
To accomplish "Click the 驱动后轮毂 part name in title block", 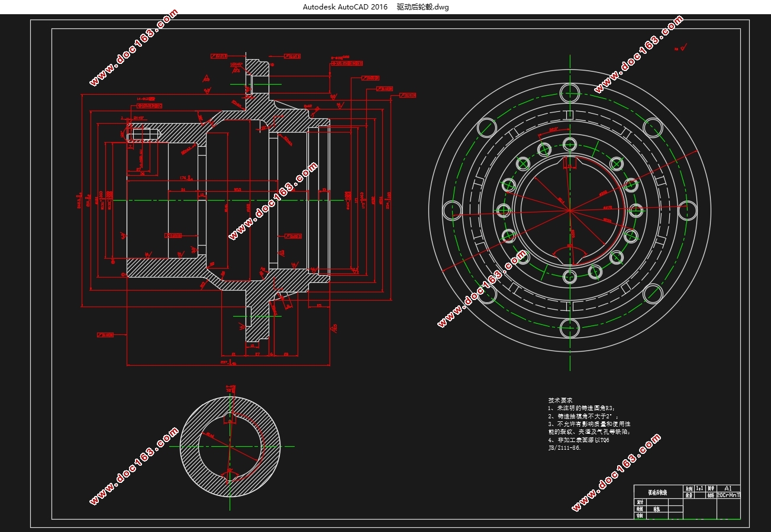I will 657,492.
